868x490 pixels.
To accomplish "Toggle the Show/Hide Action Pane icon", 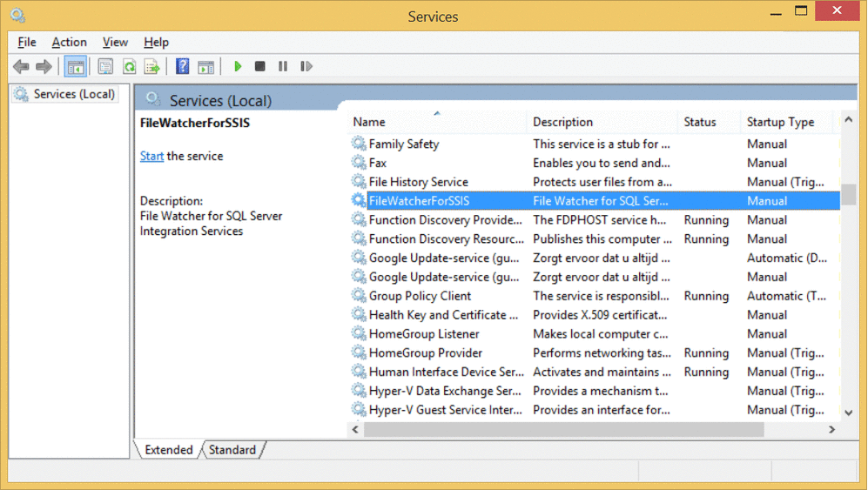I will click(x=206, y=67).
